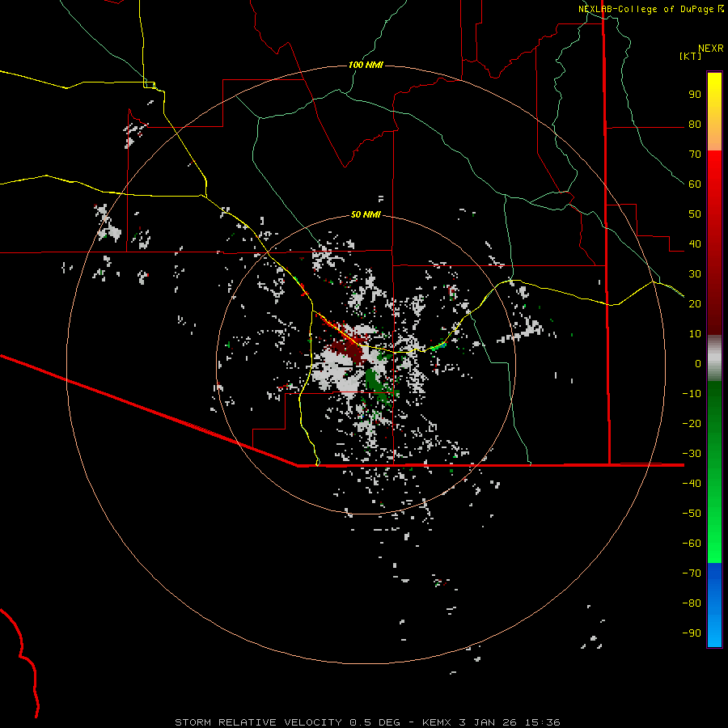This screenshot has width=728, height=728.
Task: Click the KEMX station identifier in caption
Action: [437, 722]
